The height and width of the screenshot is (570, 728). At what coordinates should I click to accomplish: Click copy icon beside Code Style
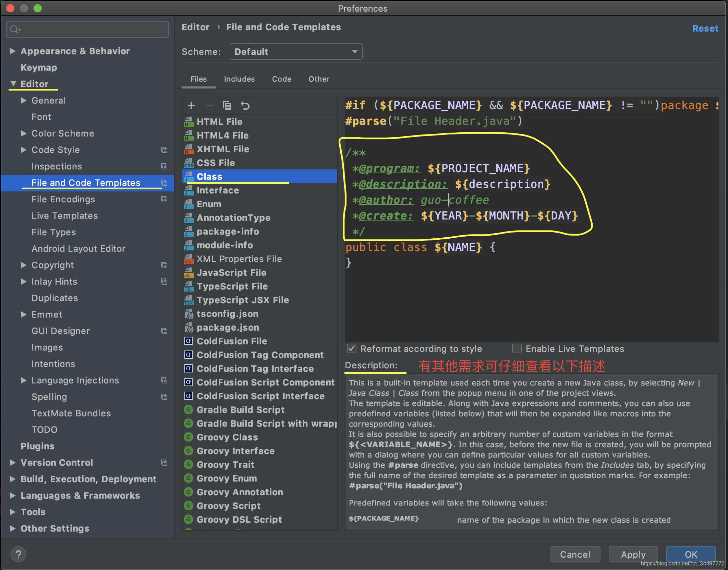coord(164,150)
